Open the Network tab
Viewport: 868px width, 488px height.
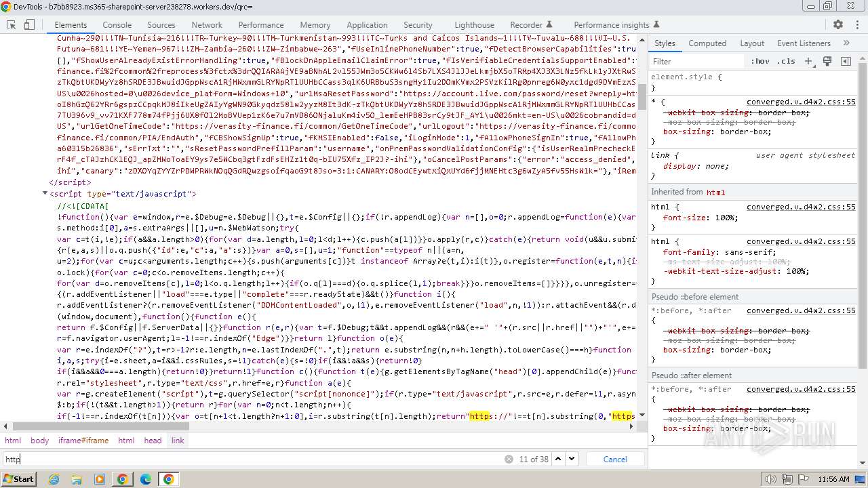click(x=207, y=25)
